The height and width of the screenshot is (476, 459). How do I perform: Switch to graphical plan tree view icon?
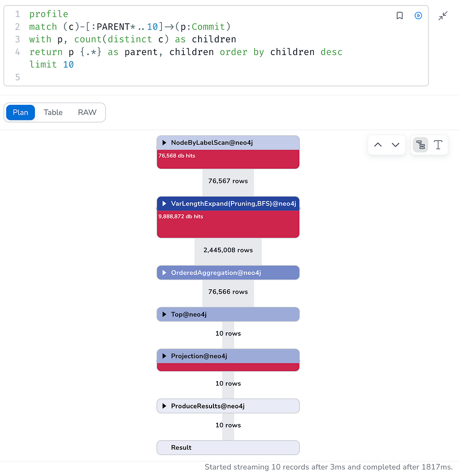tap(420, 145)
